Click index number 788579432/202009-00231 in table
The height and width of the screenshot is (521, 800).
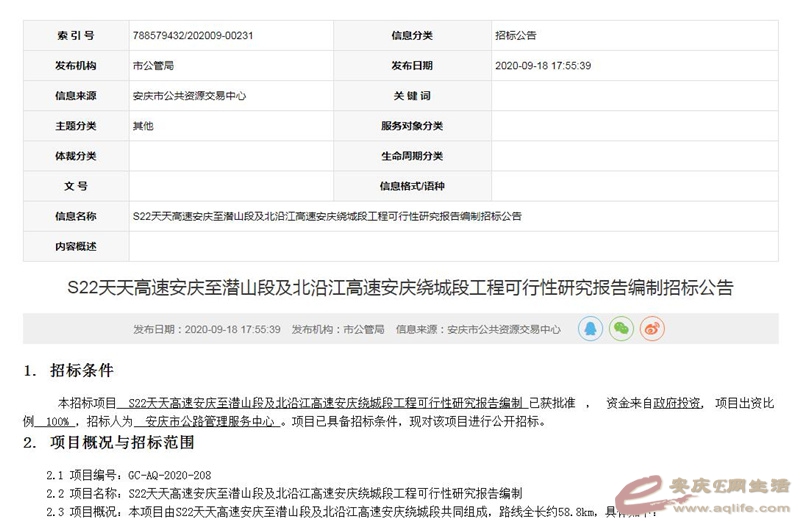tap(192, 35)
